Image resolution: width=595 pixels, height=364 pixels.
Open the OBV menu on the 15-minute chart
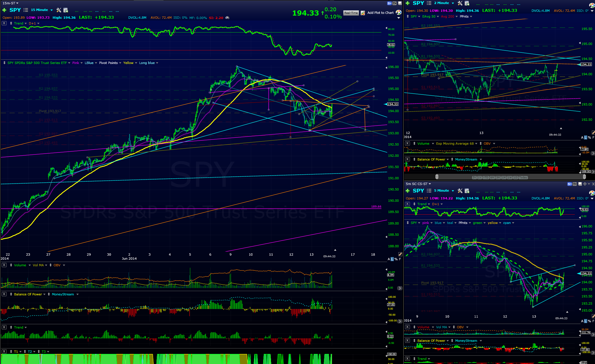tap(59, 265)
